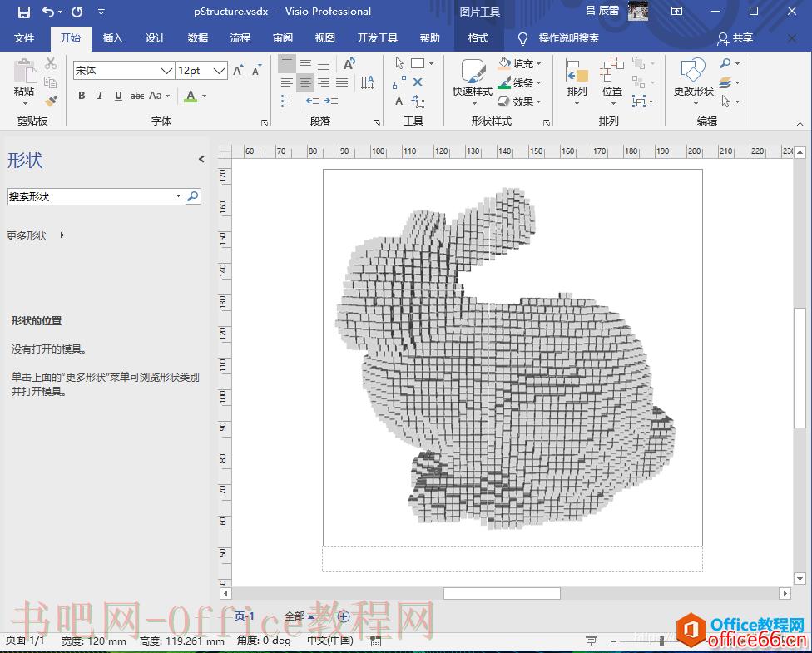812x653 pixels.
Task: Switch to the 设计 tab
Action: click(x=155, y=37)
